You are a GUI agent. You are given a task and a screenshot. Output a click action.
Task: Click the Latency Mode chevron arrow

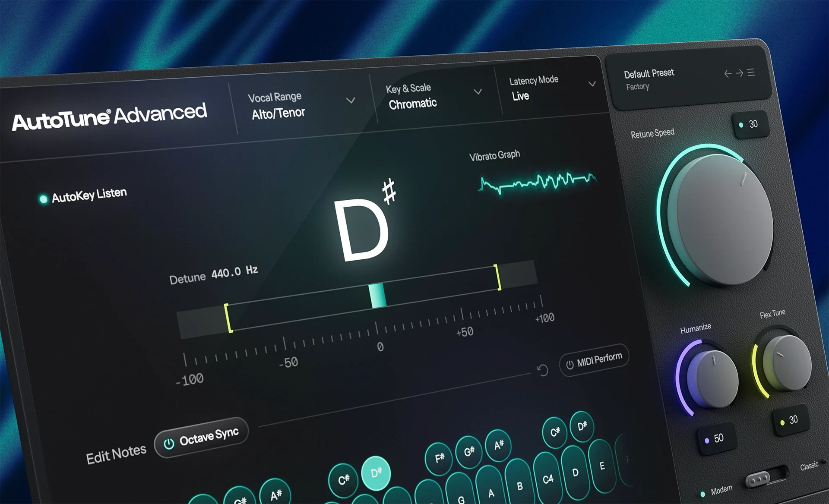(592, 83)
